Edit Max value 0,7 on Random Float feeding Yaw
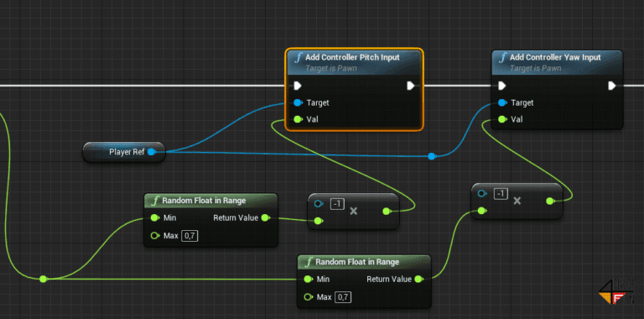This screenshot has width=644, height=319. 343,297
